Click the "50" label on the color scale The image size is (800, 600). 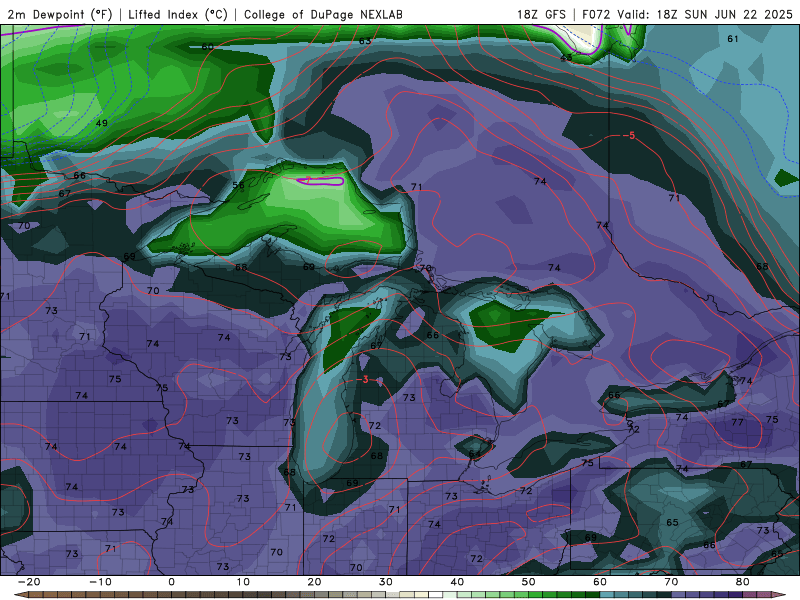(x=529, y=582)
